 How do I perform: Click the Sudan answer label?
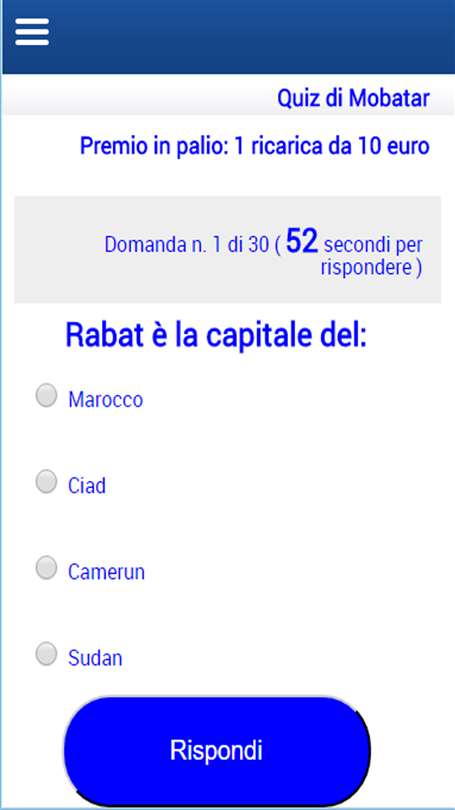[x=96, y=658]
